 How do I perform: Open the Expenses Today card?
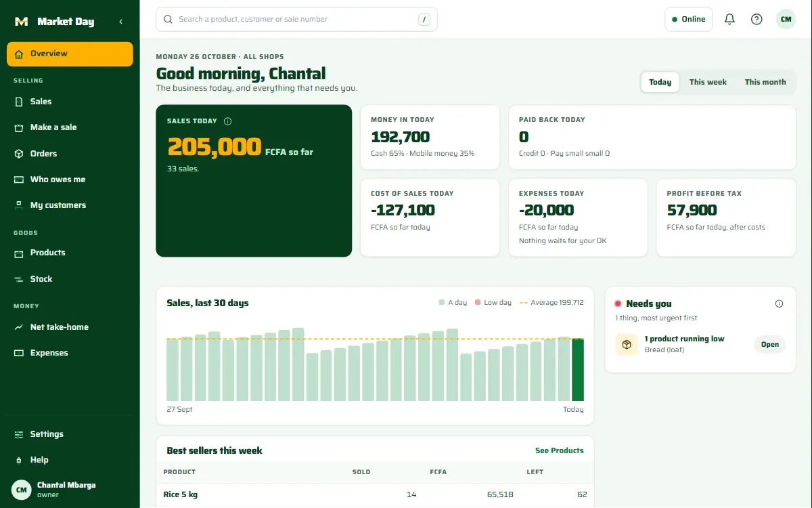coord(578,218)
